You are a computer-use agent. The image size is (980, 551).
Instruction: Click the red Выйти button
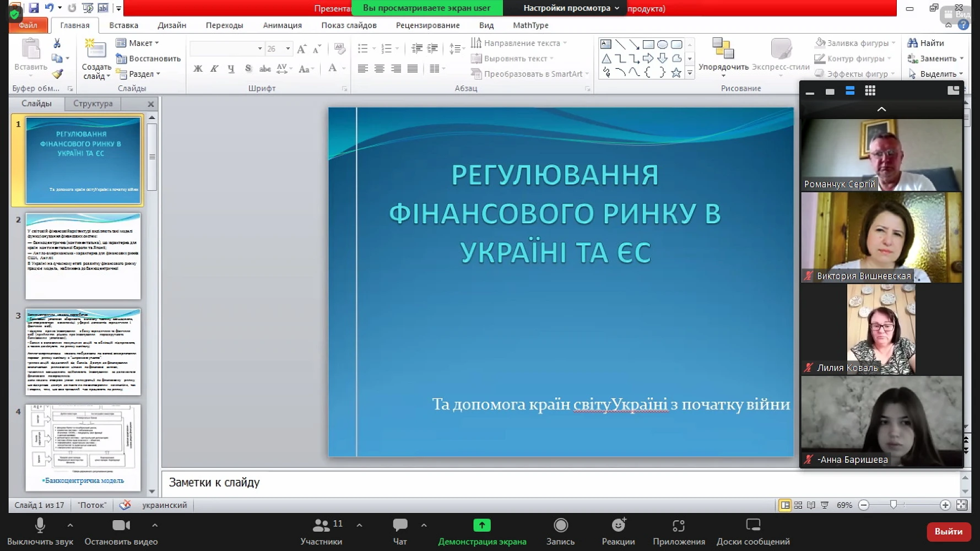pyautogui.click(x=948, y=532)
